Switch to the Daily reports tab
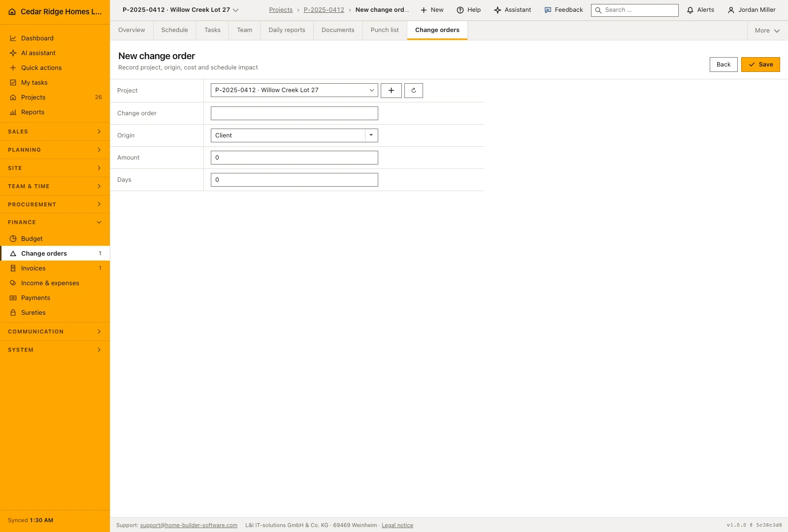Screen dimensions: 788x532 [287, 30]
